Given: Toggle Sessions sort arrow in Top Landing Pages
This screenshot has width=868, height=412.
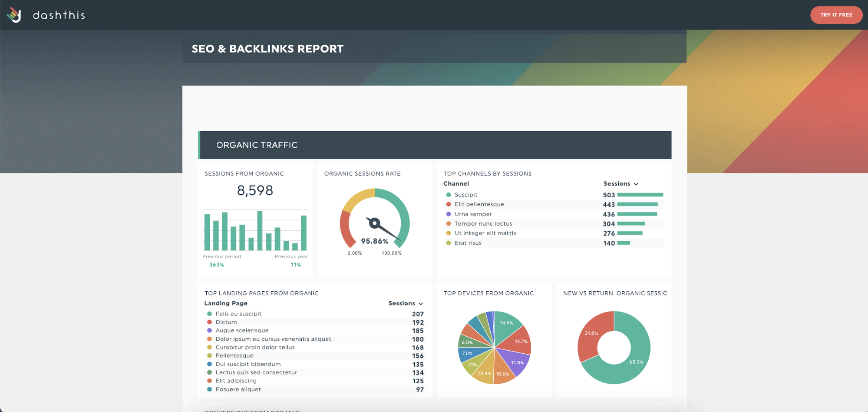Looking at the screenshot, I should (x=421, y=304).
